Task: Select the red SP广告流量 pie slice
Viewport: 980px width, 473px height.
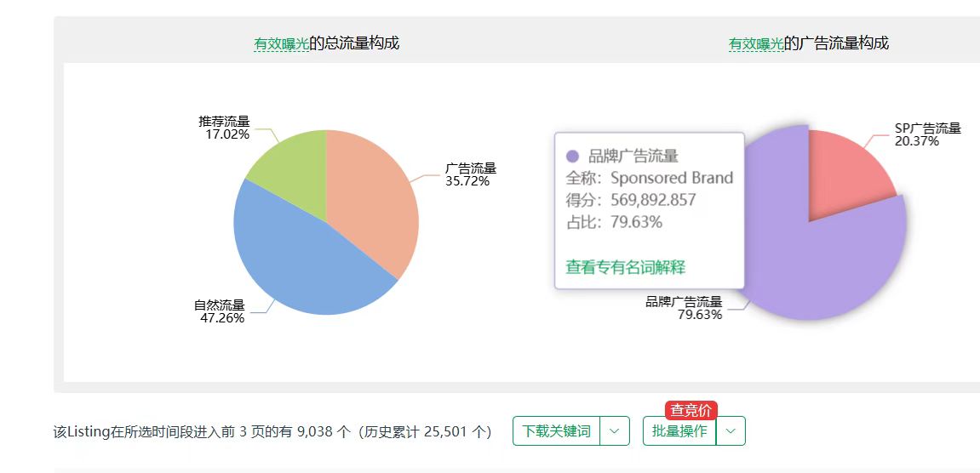Action: pos(847,168)
